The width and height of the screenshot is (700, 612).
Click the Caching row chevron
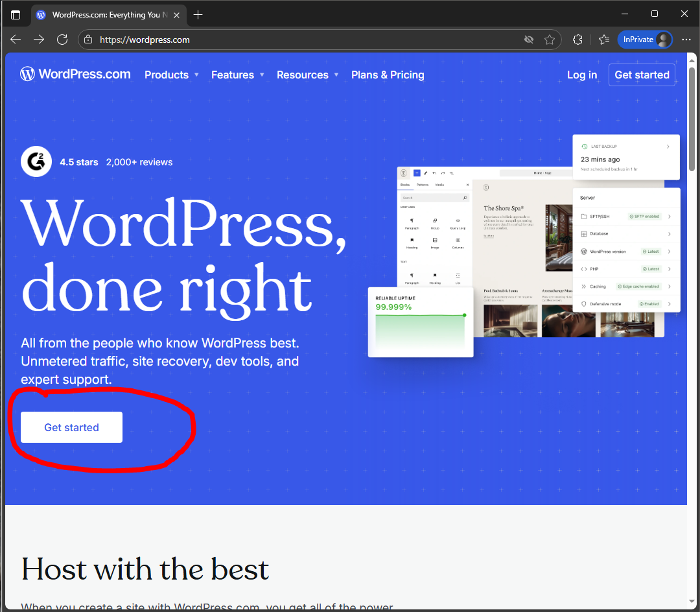669,286
